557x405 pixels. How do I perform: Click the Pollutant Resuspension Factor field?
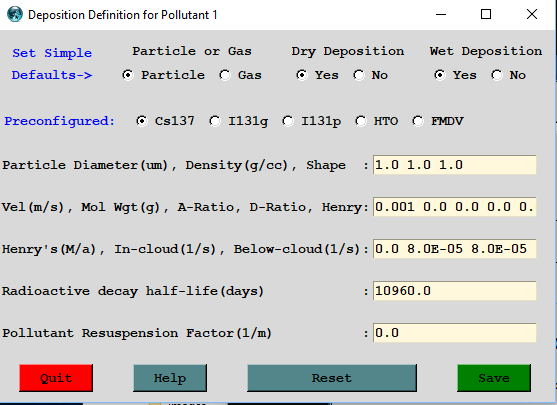pos(454,333)
